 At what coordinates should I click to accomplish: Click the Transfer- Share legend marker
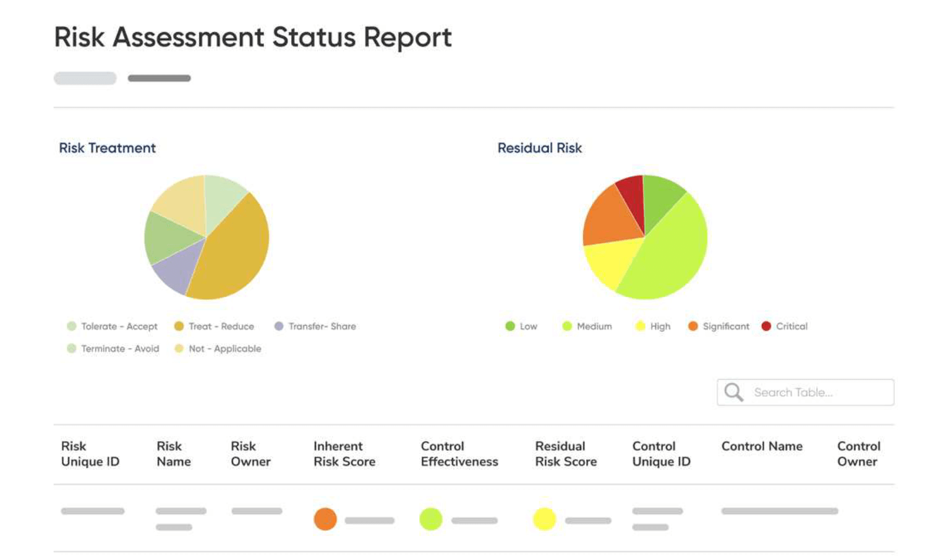pyautogui.click(x=279, y=326)
